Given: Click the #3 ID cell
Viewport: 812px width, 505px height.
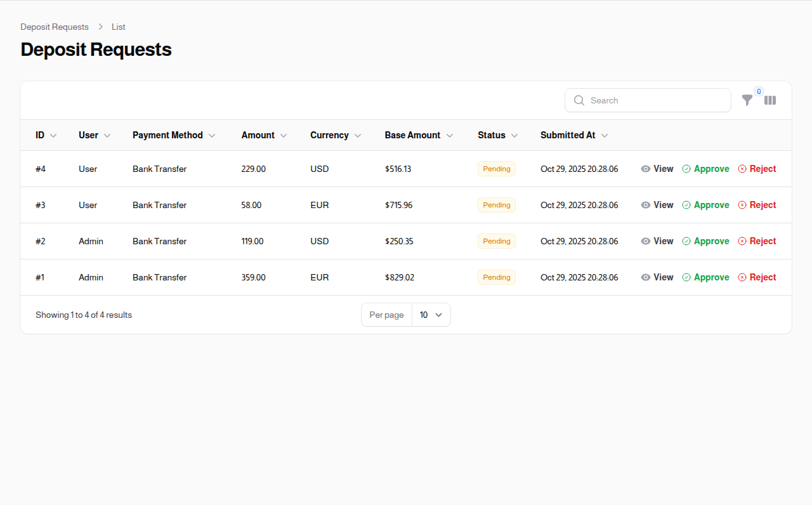Looking at the screenshot, I should [x=41, y=205].
